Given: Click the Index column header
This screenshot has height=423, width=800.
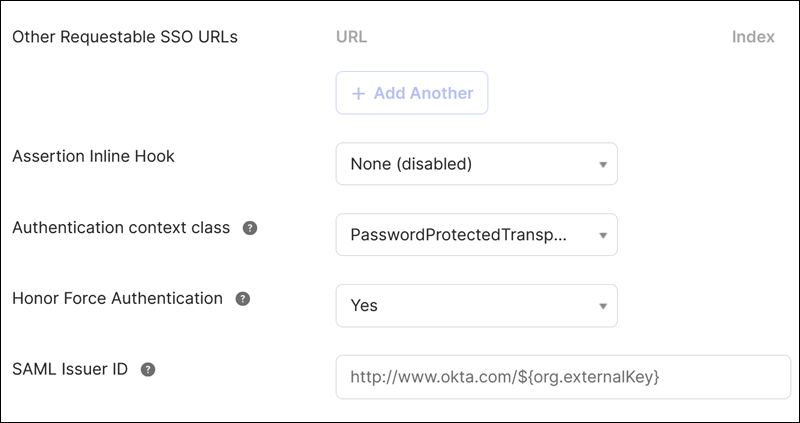Looking at the screenshot, I should (x=753, y=37).
